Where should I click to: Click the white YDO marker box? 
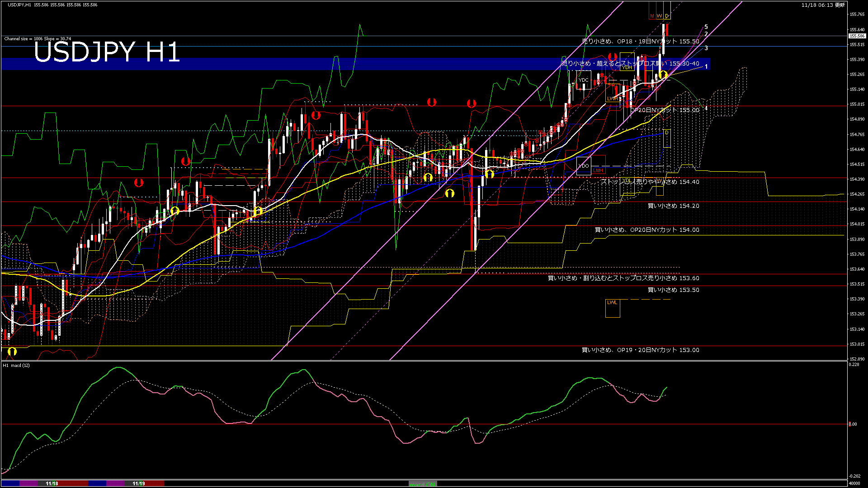pos(584,166)
